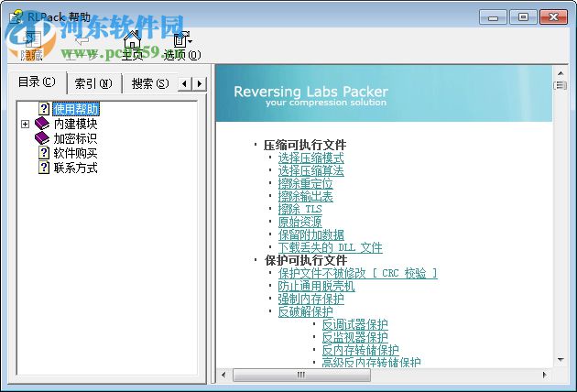Click the 压缩可执行文件 heading text
This screenshot has width=577, height=392.
305,145
